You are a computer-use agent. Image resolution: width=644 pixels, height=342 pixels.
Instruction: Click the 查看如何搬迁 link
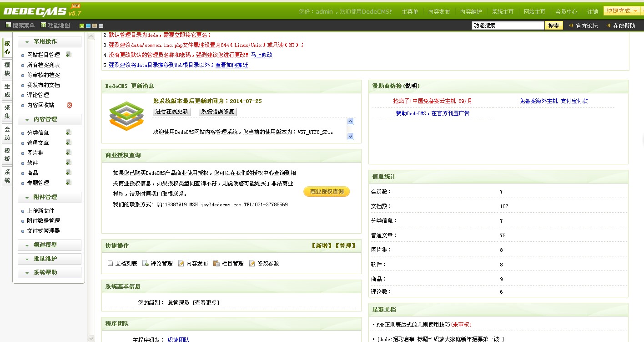pyautogui.click(x=232, y=65)
